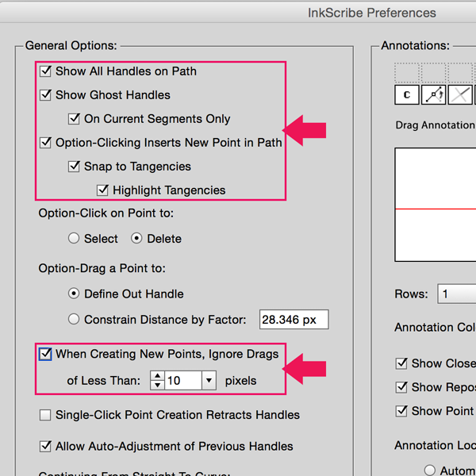This screenshot has width=476, height=476.
Task: Open the pixel threshold dropdown arrow
Action: click(x=209, y=380)
